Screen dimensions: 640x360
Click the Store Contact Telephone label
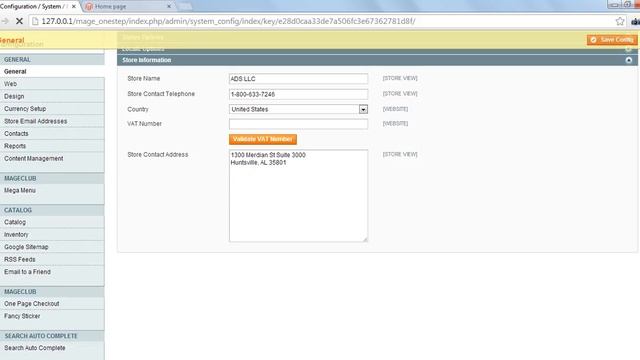point(161,94)
